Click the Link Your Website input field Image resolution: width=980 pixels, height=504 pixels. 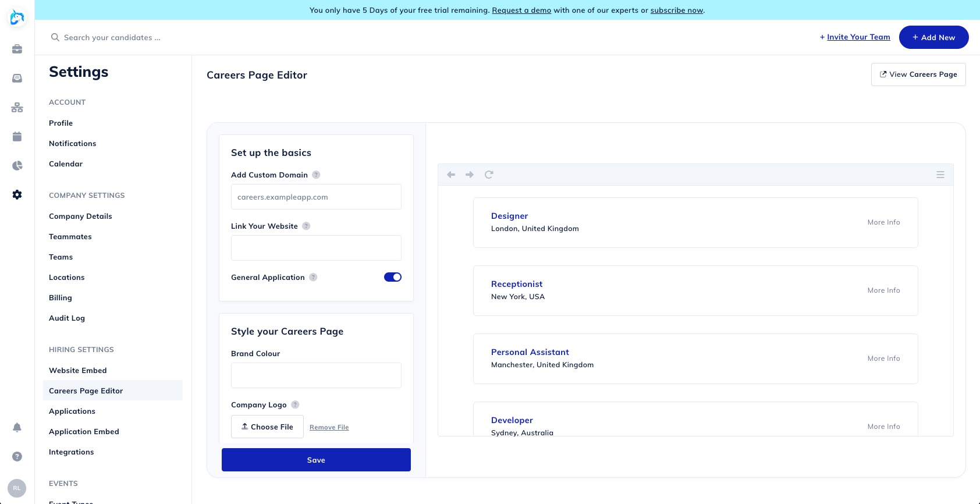point(316,248)
